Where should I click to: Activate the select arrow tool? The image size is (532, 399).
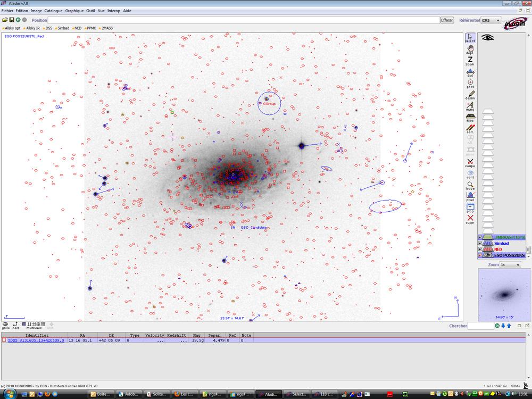point(470,37)
